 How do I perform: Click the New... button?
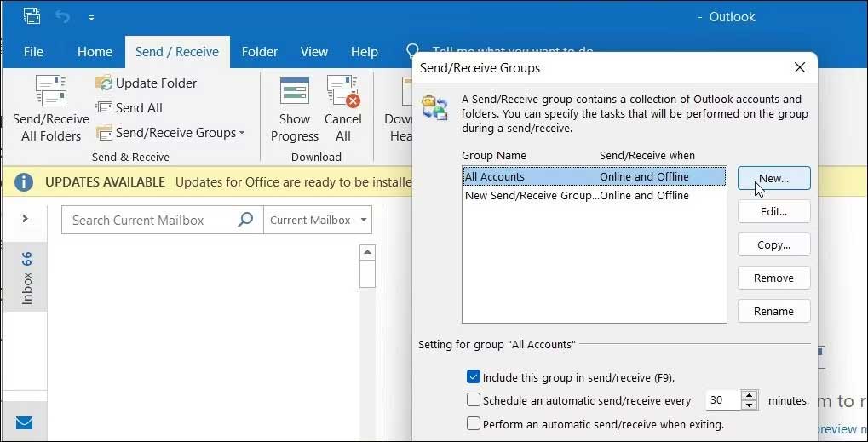pyautogui.click(x=773, y=178)
